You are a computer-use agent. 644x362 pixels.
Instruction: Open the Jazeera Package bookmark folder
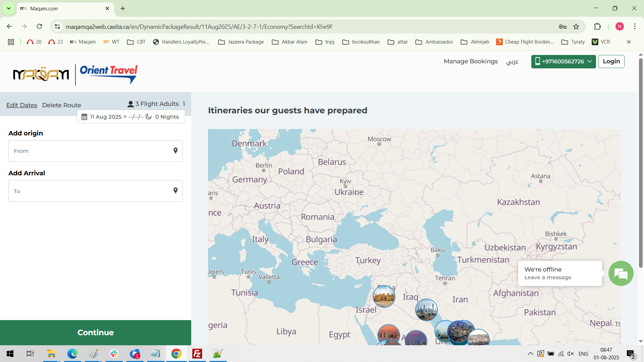click(241, 42)
